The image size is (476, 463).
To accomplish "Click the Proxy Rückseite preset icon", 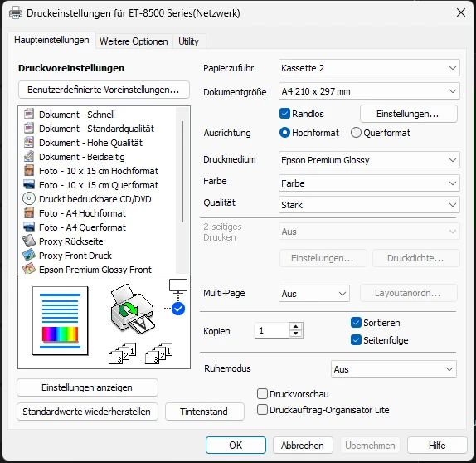I will click(29, 241).
